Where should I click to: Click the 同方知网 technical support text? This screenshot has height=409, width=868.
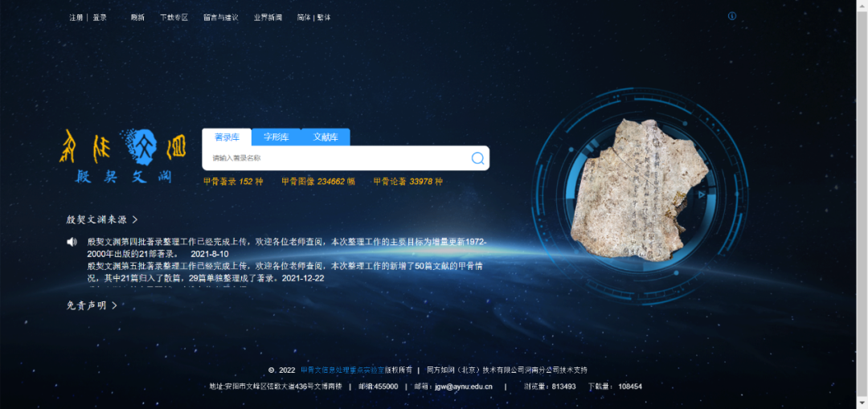click(x=507, y=370)
